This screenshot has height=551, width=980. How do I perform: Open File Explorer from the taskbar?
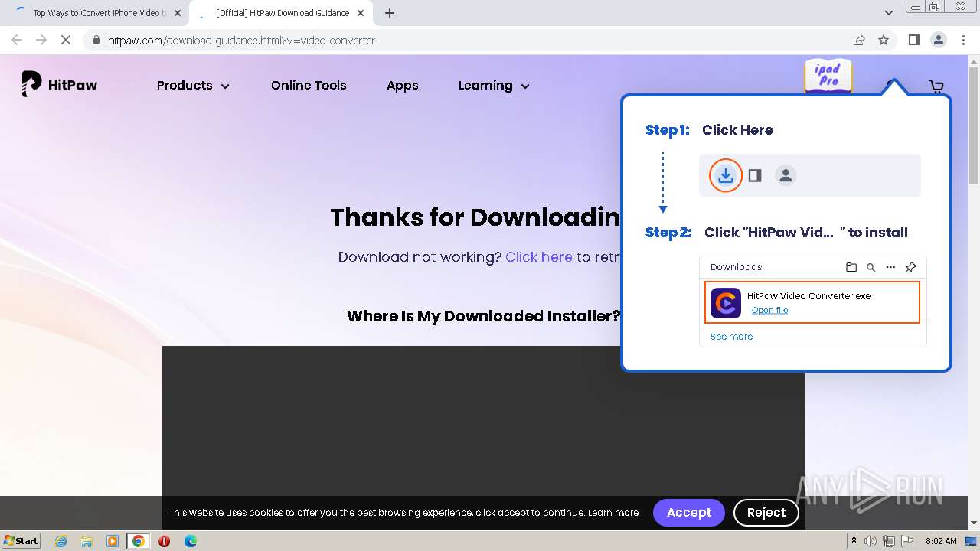[x=87, y=541]
